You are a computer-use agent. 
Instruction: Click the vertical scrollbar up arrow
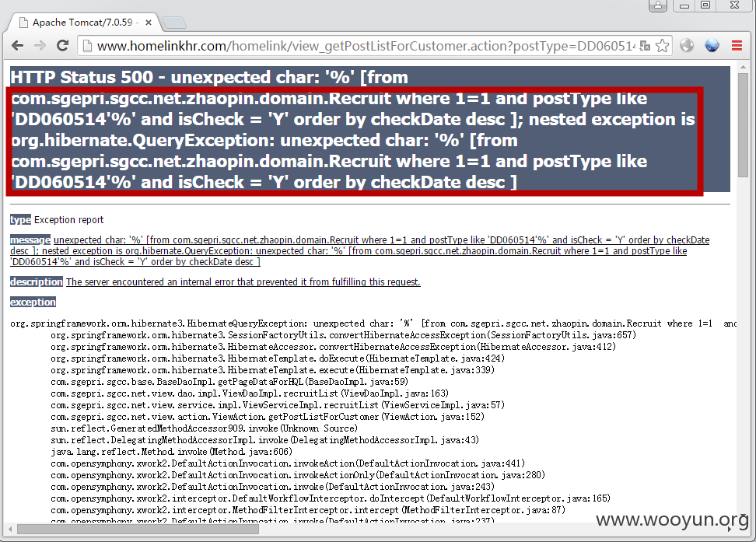pos(743,67)
